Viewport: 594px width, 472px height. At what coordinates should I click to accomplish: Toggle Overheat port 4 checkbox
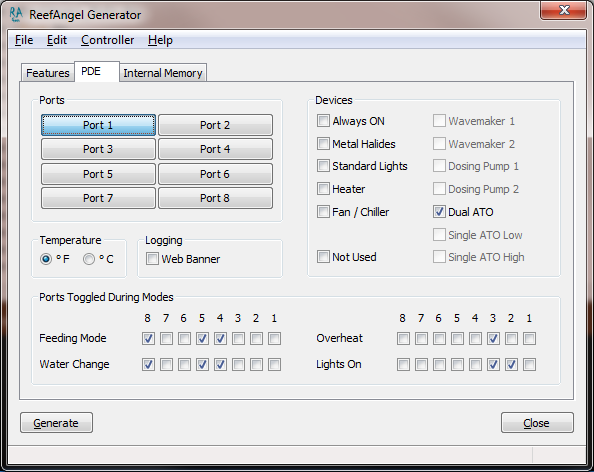click(x=475, y=338)
